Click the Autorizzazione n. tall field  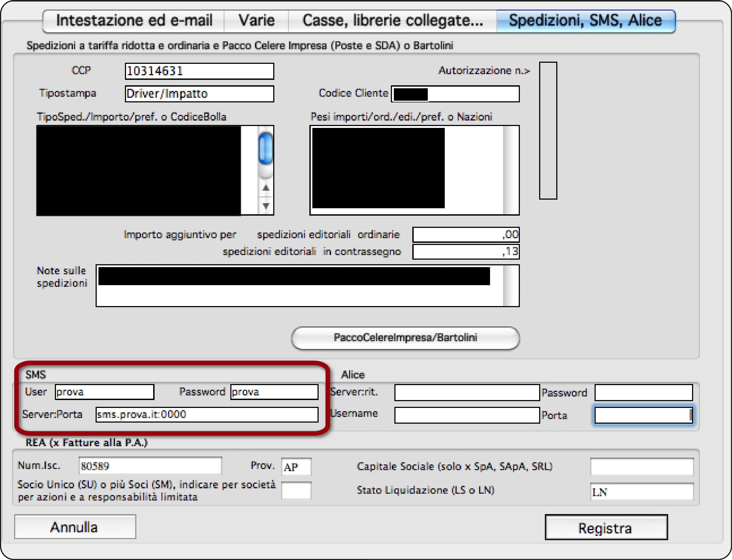click(x=548, y=130)
